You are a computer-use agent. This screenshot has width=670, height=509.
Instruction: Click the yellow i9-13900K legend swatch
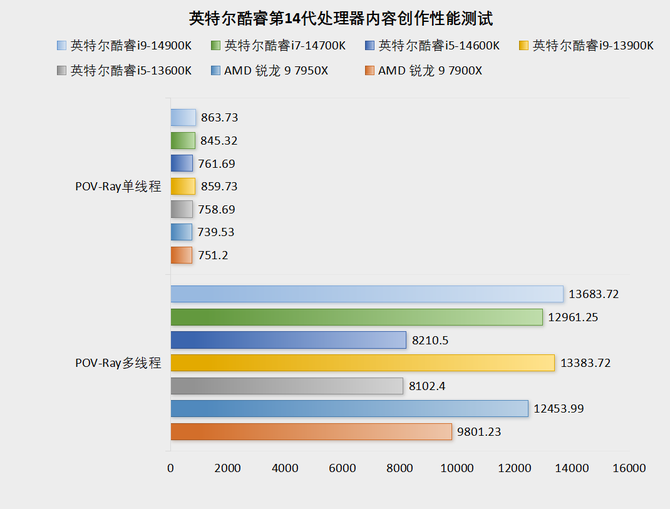[523, 46]
